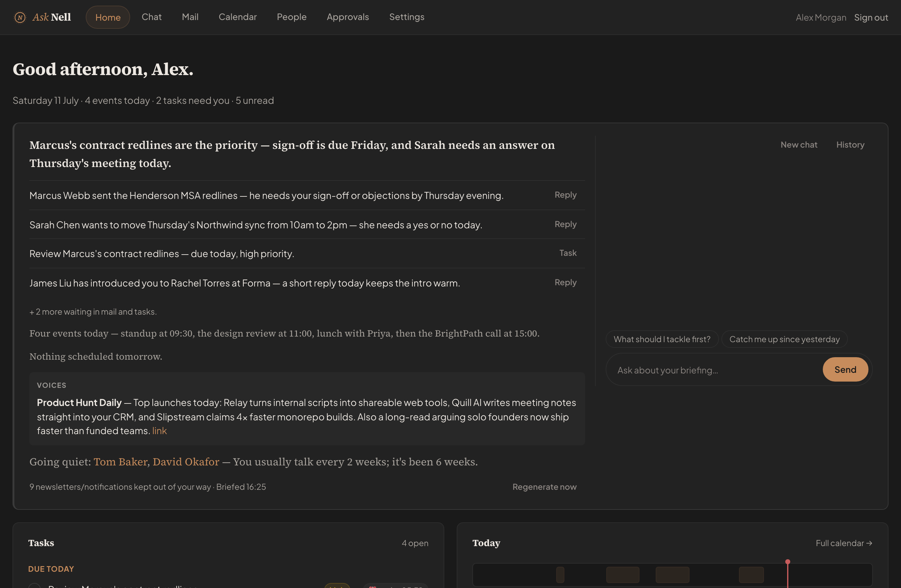The image size is (901, 588).
Task: Open Tom Baker's contact link
Action: (120, 462)
